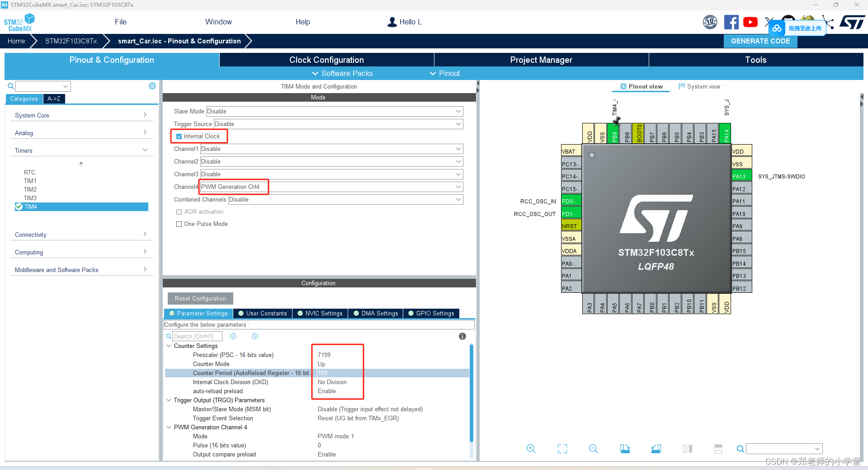868x470 pixels.
Task: Switch to System view
Action: (699, 86)
